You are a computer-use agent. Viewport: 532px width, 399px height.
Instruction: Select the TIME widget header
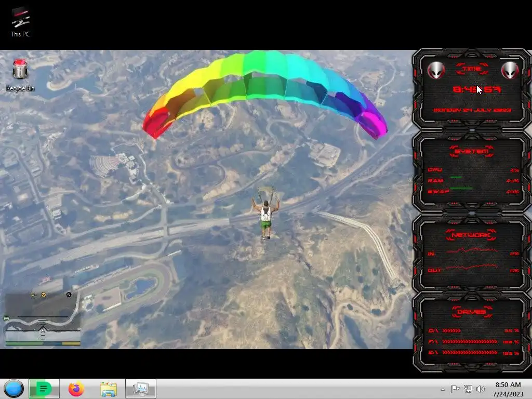[x=472, y=69]
